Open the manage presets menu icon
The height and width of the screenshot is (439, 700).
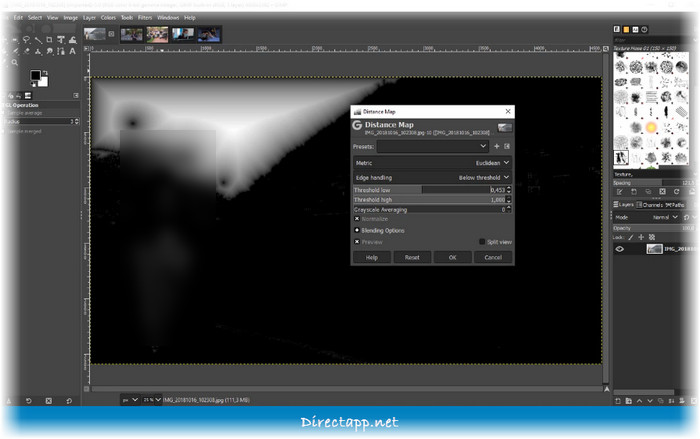tap(507, 146)
